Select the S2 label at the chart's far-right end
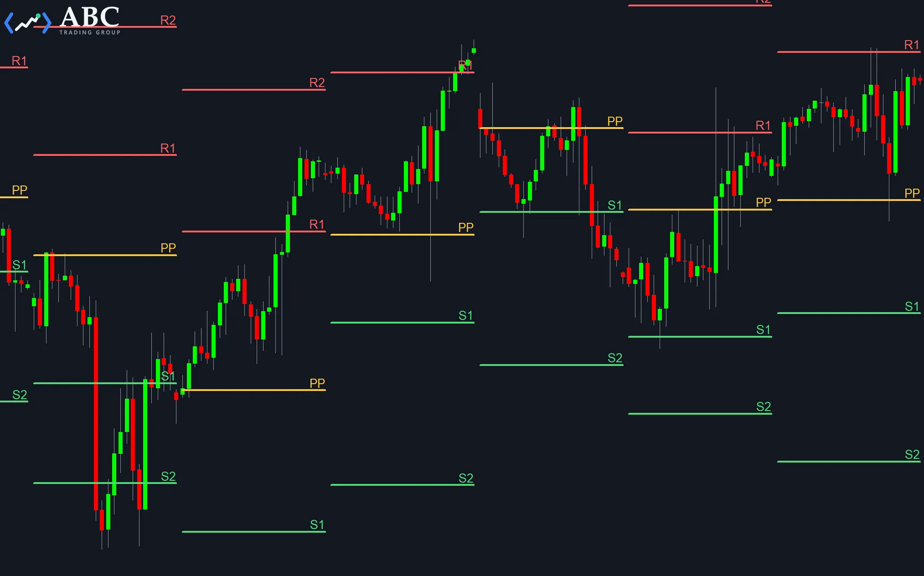Image resolution: width=924 pixels, height=576 pixels. (x=912, y=454)
